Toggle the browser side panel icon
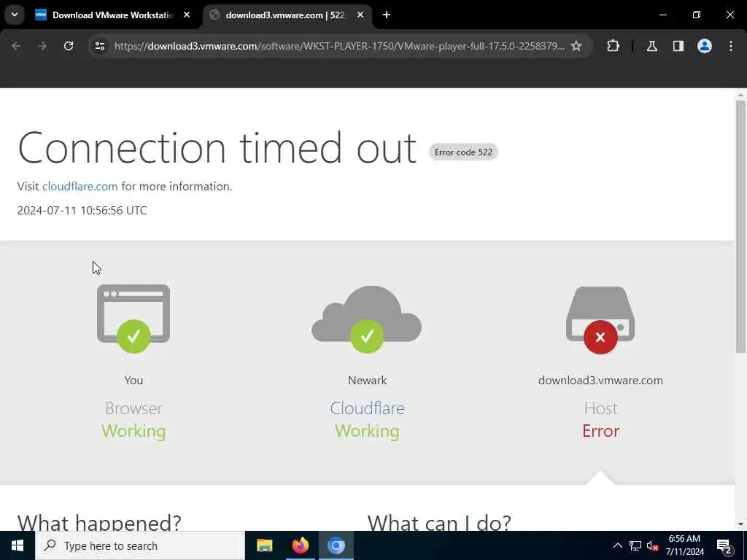This screenshot has width=747, height=560. click(678, 46)
